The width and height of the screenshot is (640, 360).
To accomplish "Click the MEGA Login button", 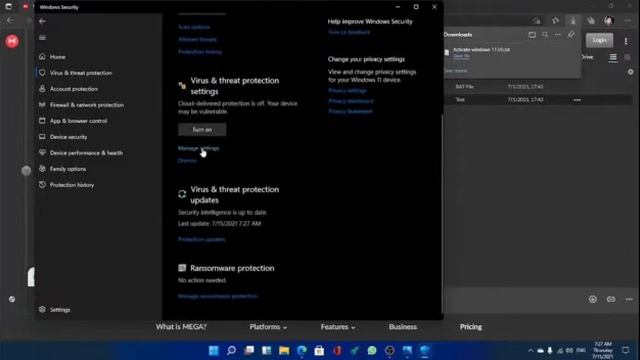I will [x=599, y=40].
